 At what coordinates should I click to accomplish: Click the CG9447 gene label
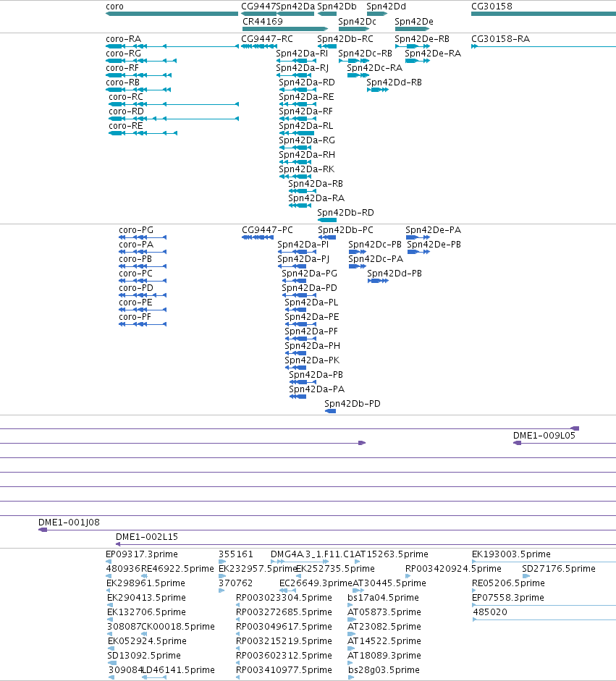pos(258,7)
